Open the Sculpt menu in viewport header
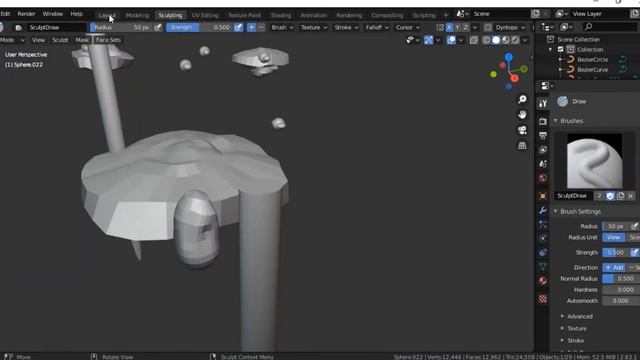 [60, 40]
